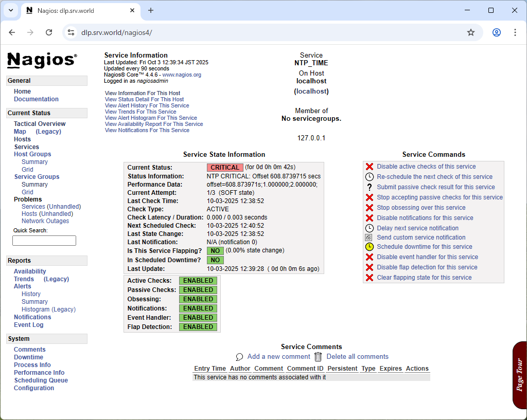View site information icon in address bar
527x420 pixels.
point(71,32)
